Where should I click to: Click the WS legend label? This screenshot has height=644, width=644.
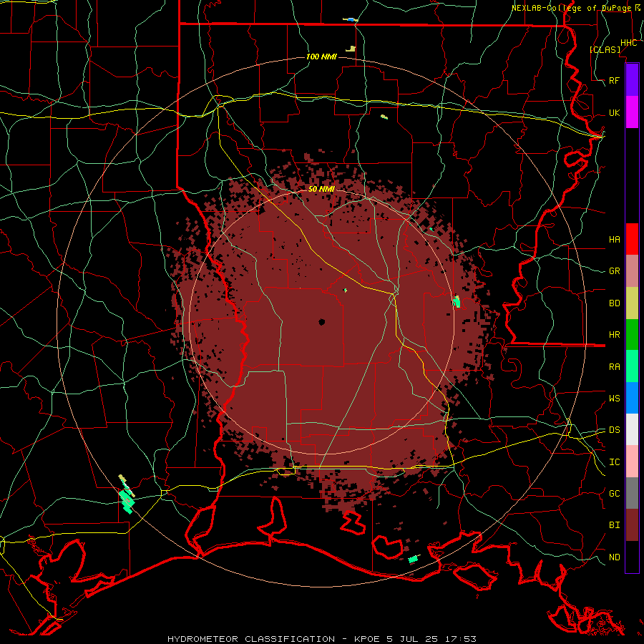615,398
